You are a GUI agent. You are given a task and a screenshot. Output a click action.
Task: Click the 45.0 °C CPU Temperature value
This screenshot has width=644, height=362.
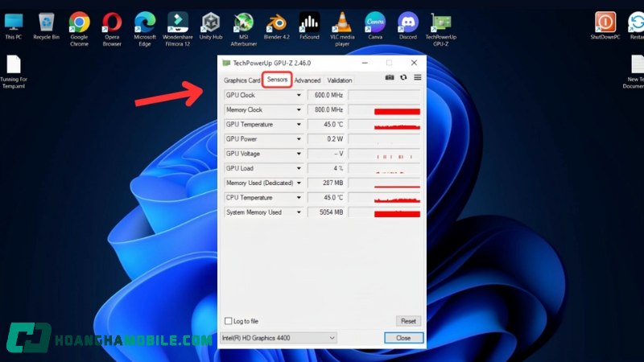pos(327,198)
